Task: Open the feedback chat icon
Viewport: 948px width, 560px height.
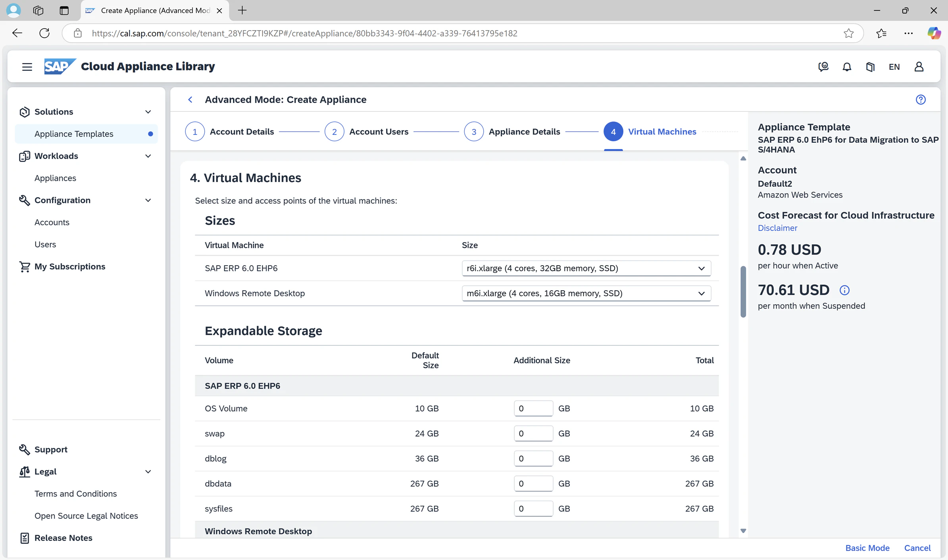Action: [823, 67]
